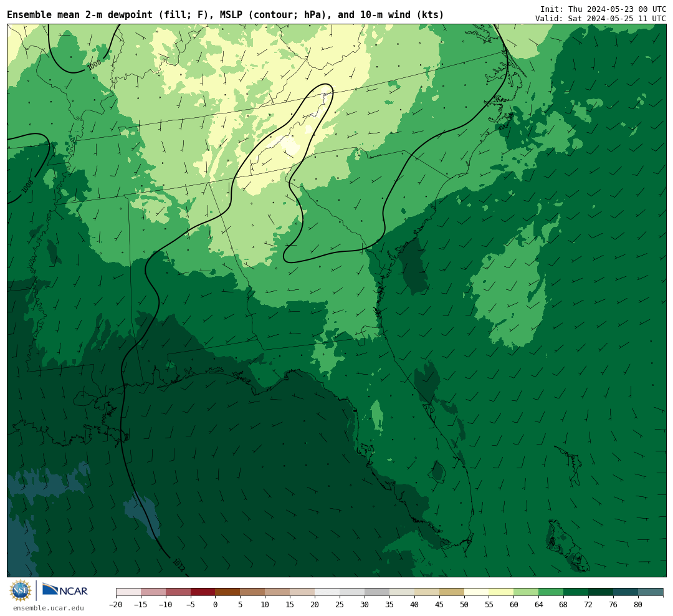Click the 55 colorbar tick label

489,604
